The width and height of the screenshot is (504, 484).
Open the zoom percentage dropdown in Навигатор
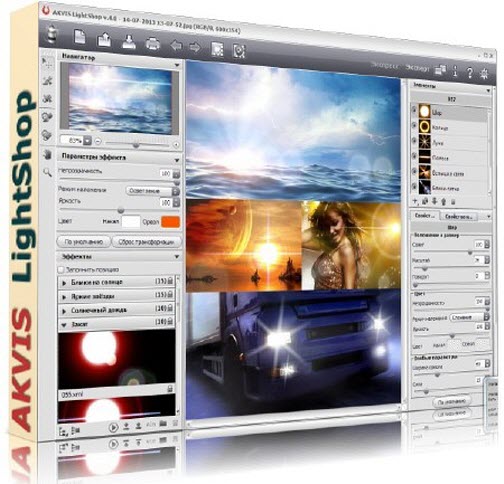pos(87,141)
